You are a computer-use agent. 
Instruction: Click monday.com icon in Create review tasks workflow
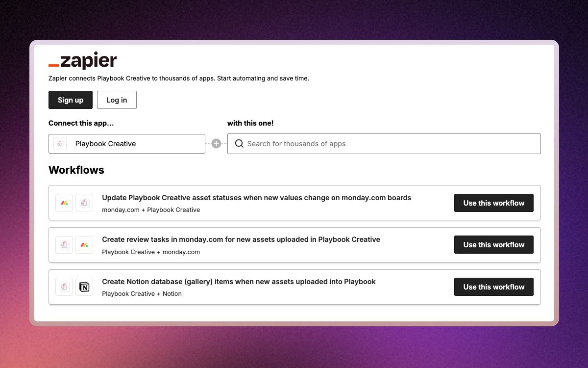84,244
